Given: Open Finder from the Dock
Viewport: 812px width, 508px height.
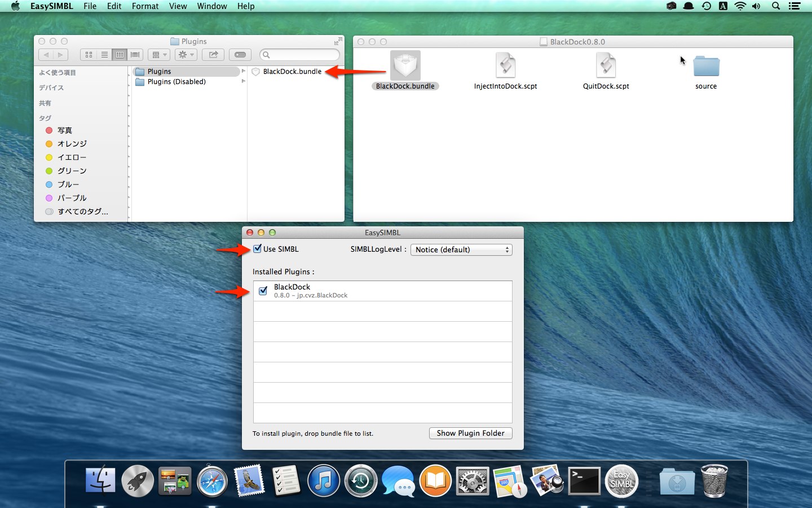Looking at the screenshot, I should pyautogui.click(x=100, y=481).
